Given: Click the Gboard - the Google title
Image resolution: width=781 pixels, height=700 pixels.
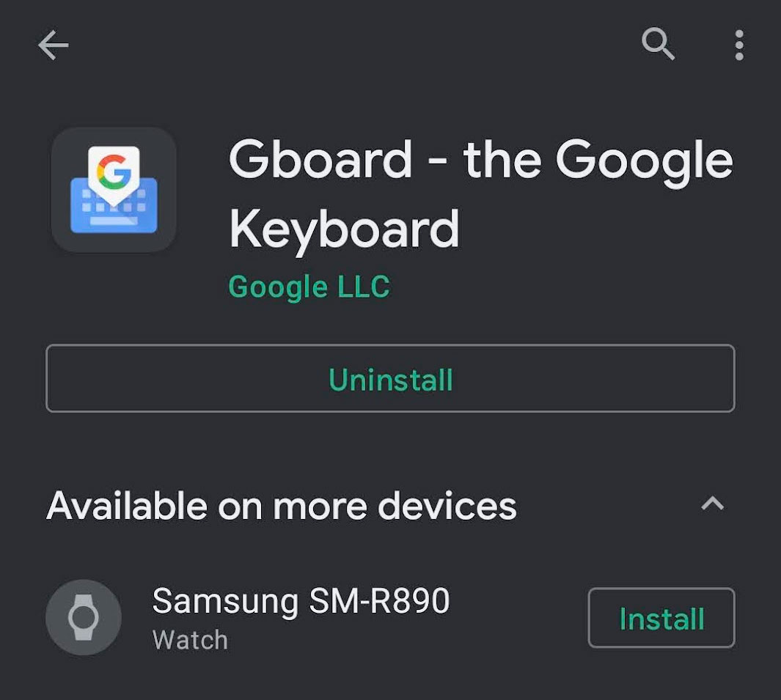Looking at the screenshot, I should pos(480,161).
